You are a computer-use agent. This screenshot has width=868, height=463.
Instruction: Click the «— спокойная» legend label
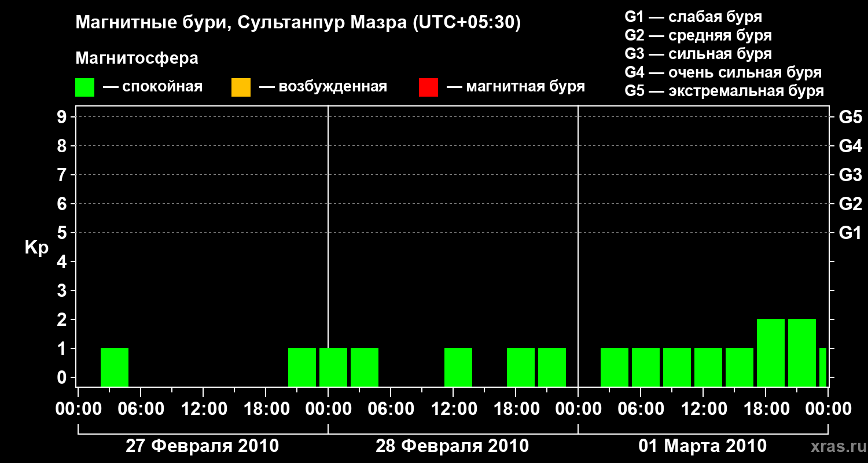coord(153,87)
